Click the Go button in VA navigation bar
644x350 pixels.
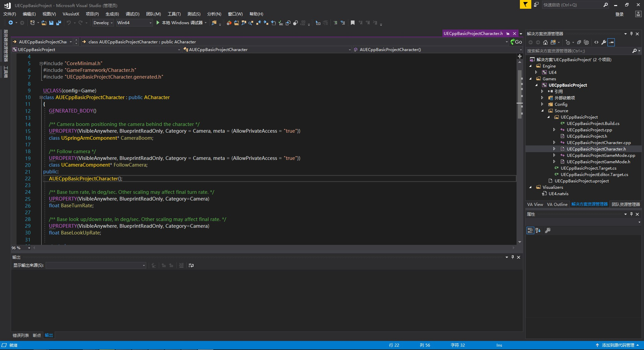pos(516,42)
